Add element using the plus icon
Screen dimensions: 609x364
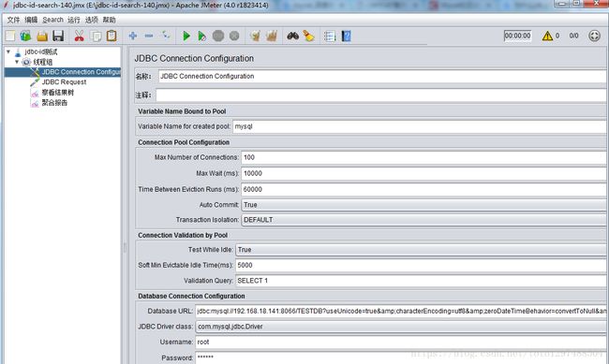(x=133, y=36)
